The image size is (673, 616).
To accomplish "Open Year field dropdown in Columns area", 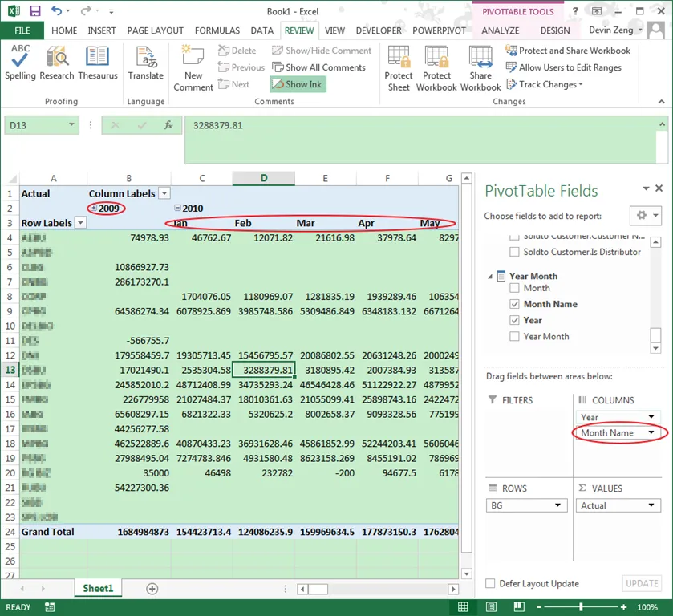I will pos(651,417).
